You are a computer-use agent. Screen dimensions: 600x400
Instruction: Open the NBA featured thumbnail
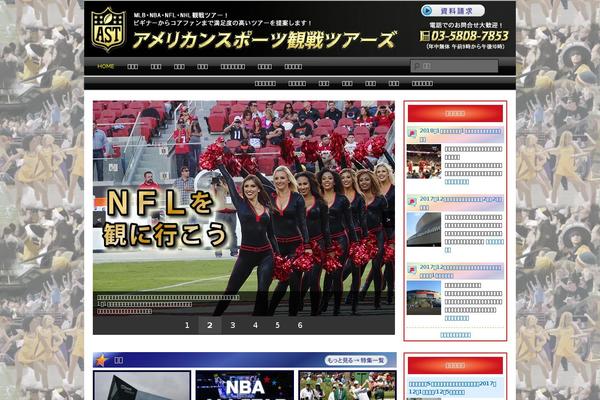[245, 385]
